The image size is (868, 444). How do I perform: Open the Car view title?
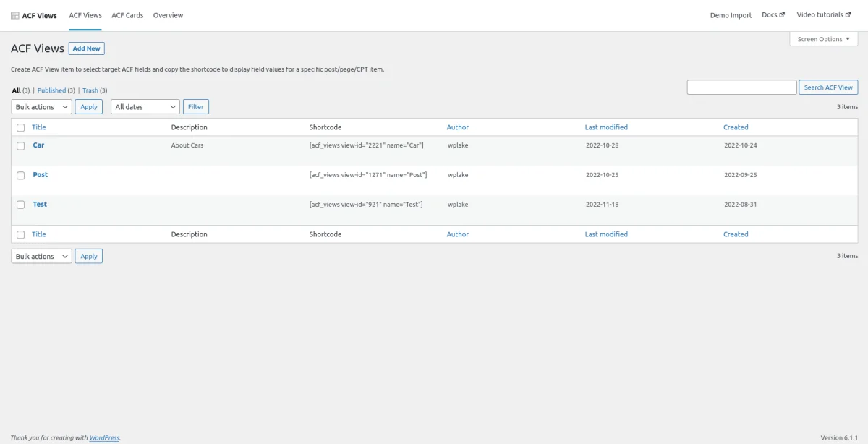(x=38, y=145)
